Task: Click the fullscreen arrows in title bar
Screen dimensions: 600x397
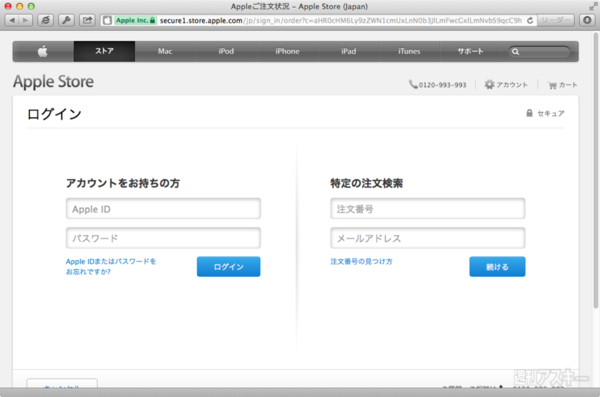Action: click(593, 6)
